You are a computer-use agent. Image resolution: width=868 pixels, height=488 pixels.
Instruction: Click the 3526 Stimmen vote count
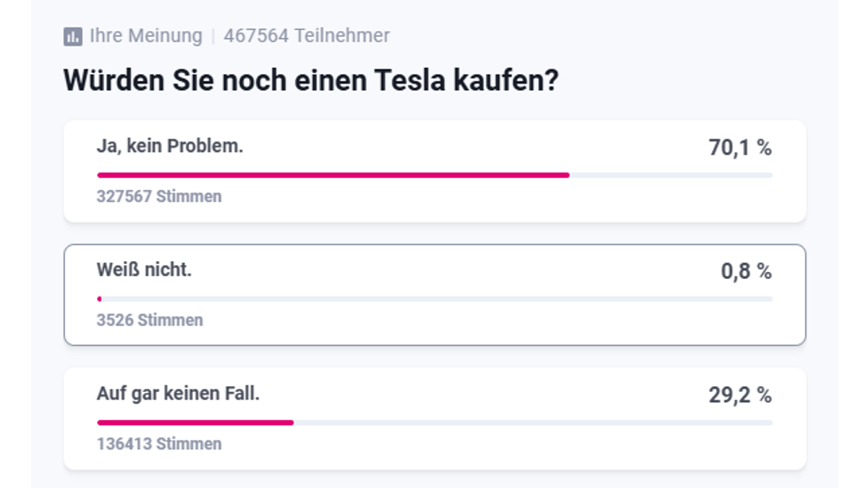pos(150,320)
